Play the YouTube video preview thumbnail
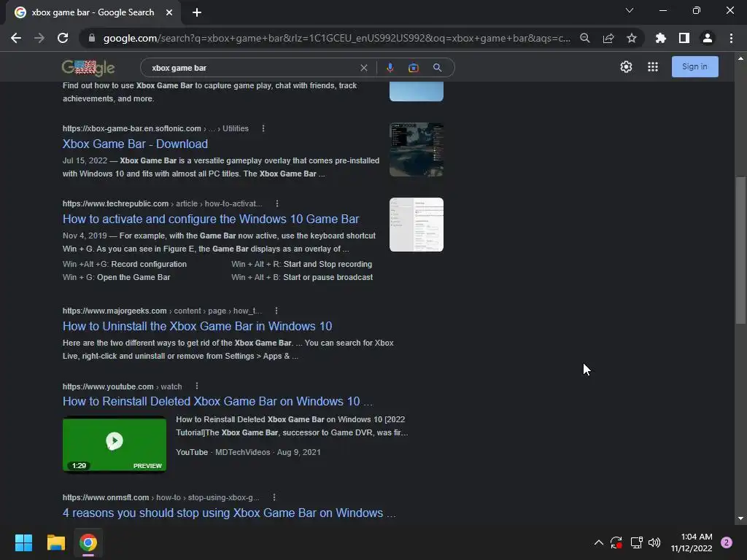747x560 pixels. tap(115, 444)
